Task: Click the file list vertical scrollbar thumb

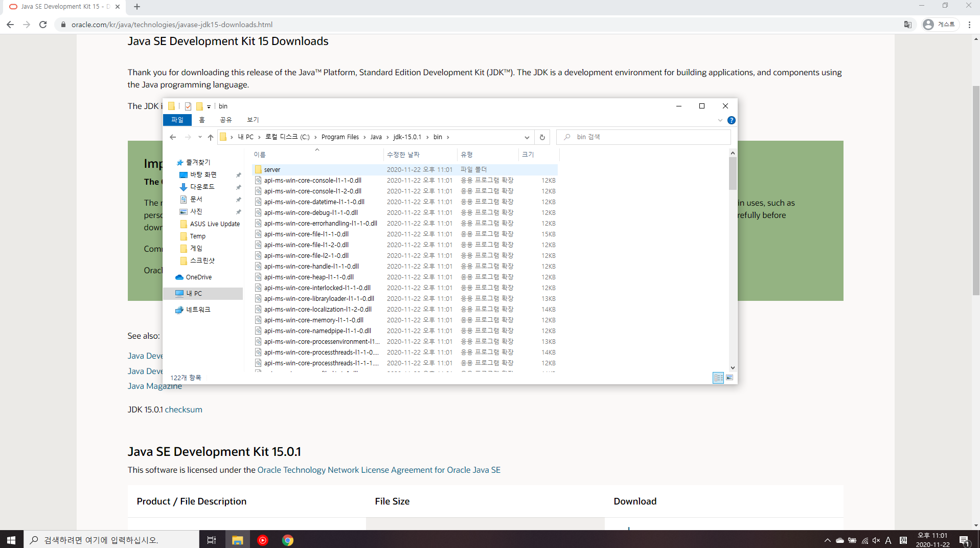Action: (x=733, y=173)
